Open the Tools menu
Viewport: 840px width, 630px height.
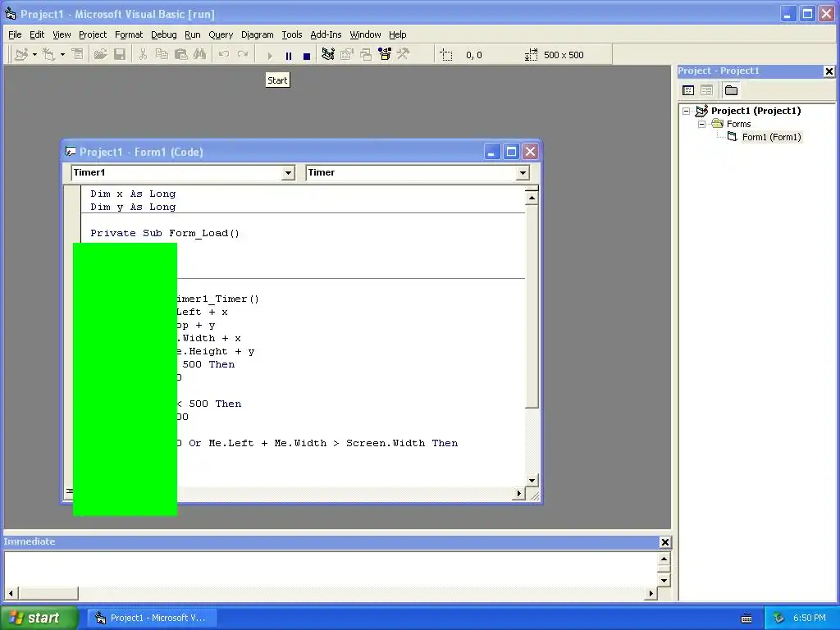292,34
